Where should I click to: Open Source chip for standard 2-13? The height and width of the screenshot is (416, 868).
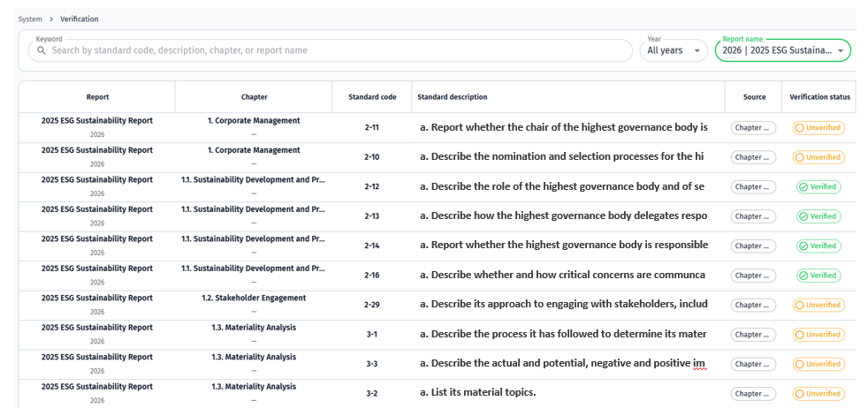pyautogui.click(x=753, y=216)
